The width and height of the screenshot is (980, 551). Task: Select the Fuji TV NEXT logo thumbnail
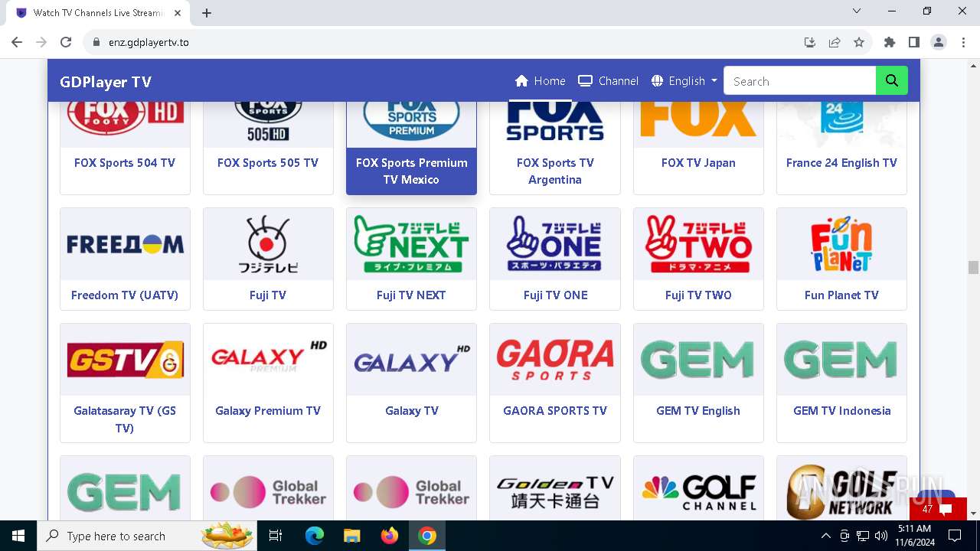[x=411, y=244]
